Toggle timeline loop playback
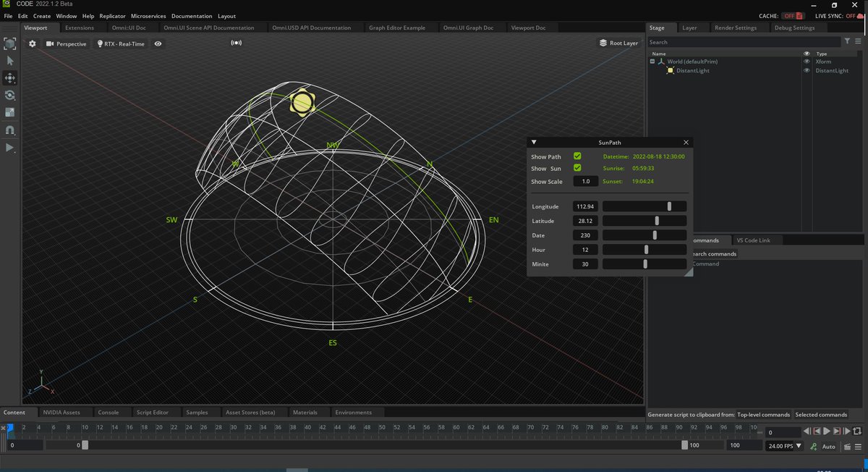The height and width of the screenshot is (472, 868). pos(857,431)
